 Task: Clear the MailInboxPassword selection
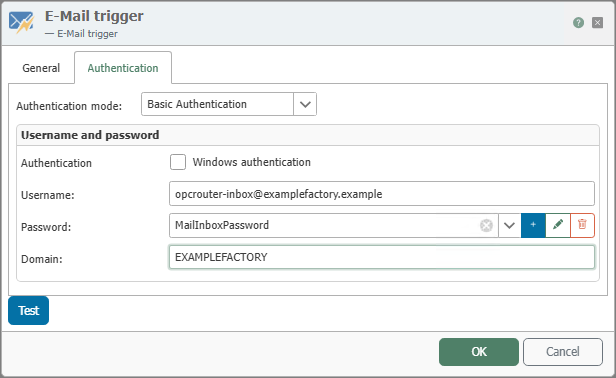[x=486, y=226]
